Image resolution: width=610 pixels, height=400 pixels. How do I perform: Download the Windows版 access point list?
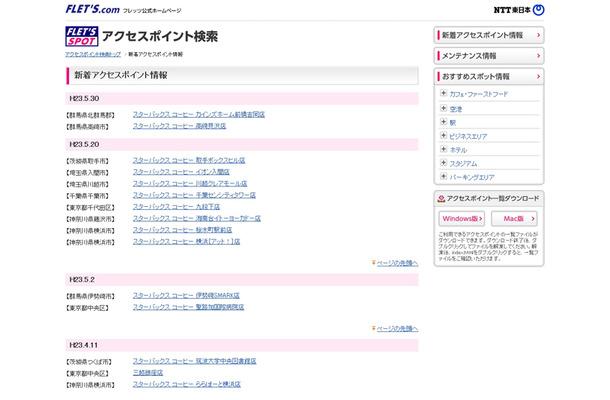pos(462,219)
